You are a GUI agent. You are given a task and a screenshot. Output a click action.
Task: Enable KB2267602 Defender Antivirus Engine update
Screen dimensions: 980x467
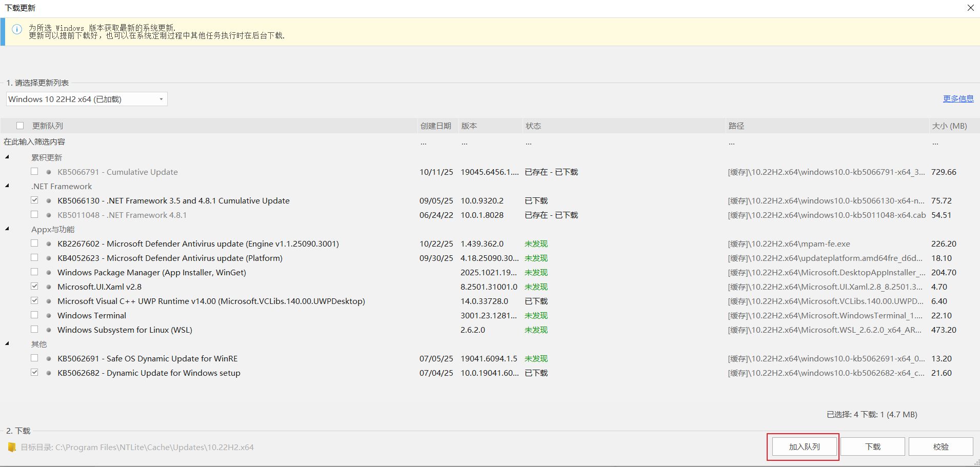[34, 243]
